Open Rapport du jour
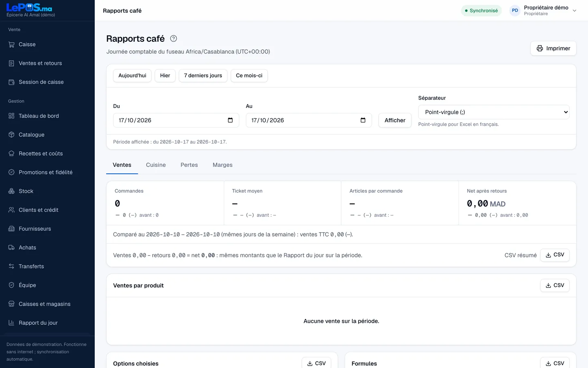This screenshot has width=588, height=368. (x=47, y=323)
